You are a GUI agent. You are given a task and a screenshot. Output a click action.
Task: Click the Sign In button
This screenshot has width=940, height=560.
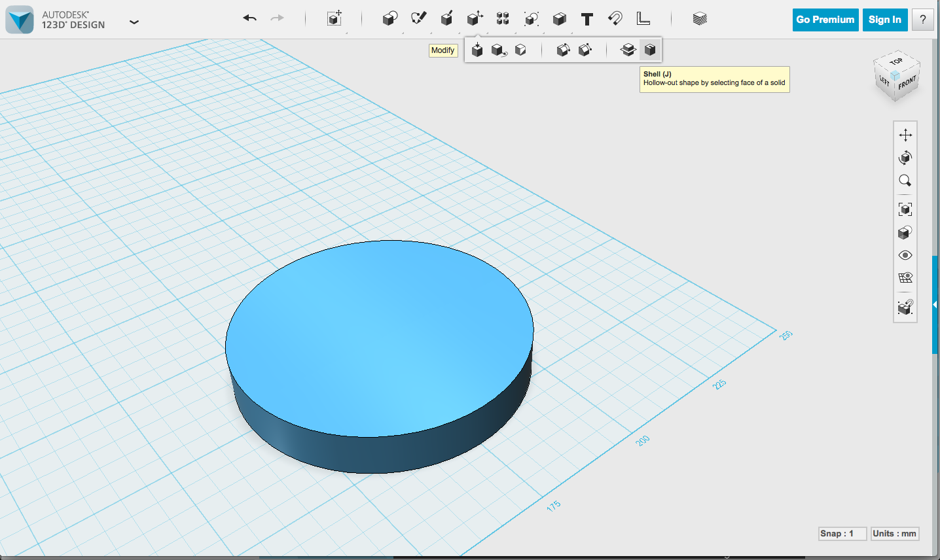[x=885, y=20]
